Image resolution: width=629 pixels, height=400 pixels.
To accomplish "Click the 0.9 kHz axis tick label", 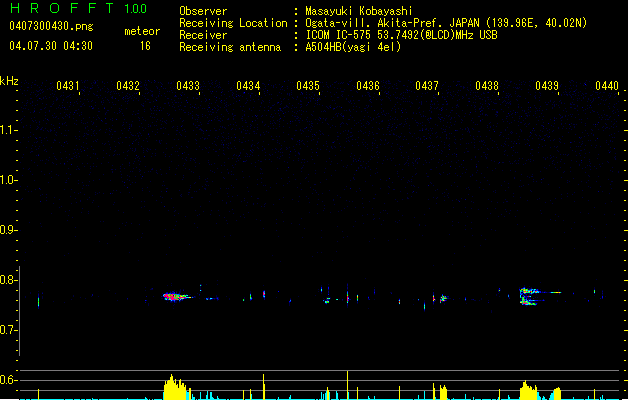I will tap(8, 230).
